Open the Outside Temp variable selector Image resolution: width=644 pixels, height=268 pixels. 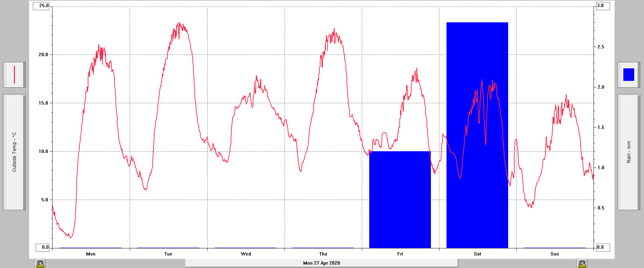[x=14, y=152]
